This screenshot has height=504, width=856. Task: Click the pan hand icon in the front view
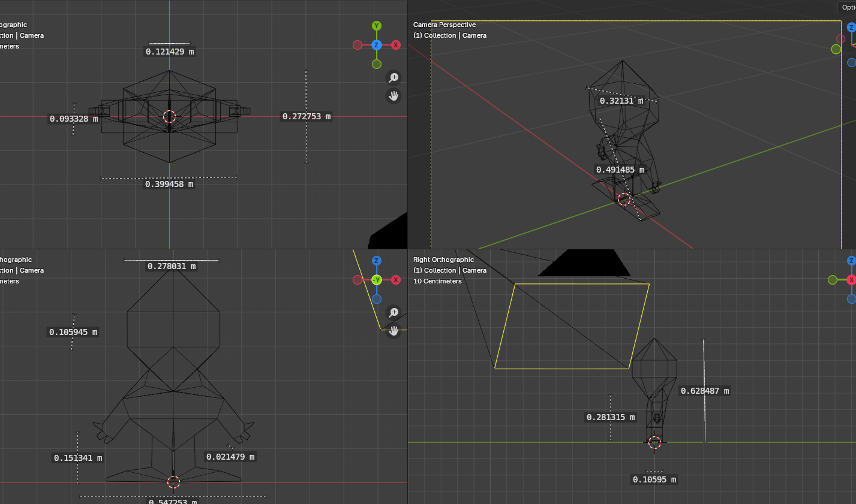[394, 330]
